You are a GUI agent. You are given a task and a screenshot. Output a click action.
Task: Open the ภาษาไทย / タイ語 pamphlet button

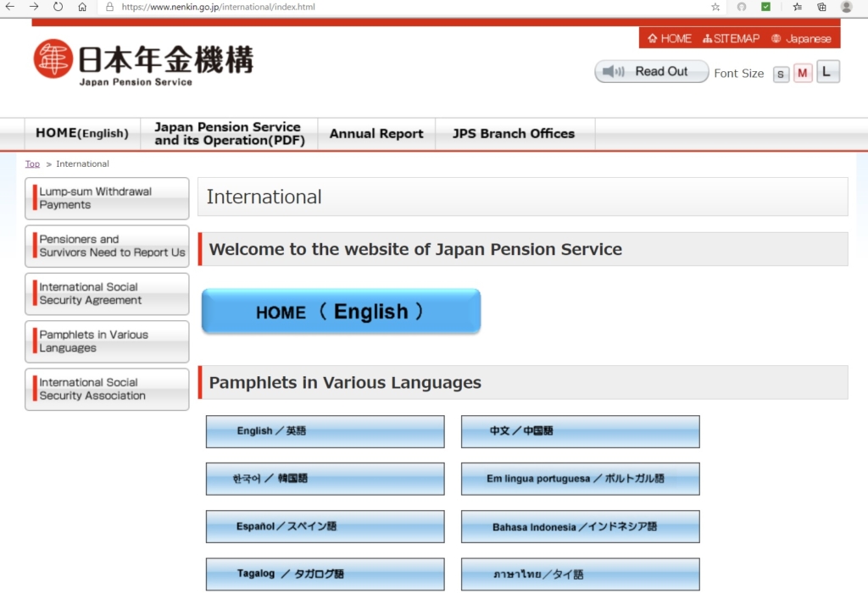pyautogui.click(x=580, y=574)
